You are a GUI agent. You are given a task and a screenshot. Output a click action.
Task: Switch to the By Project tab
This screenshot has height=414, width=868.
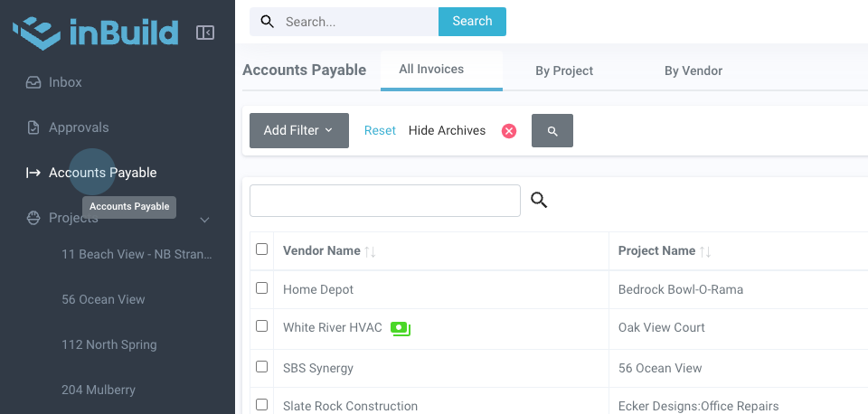pyautogui.click(x=564, y=71)
